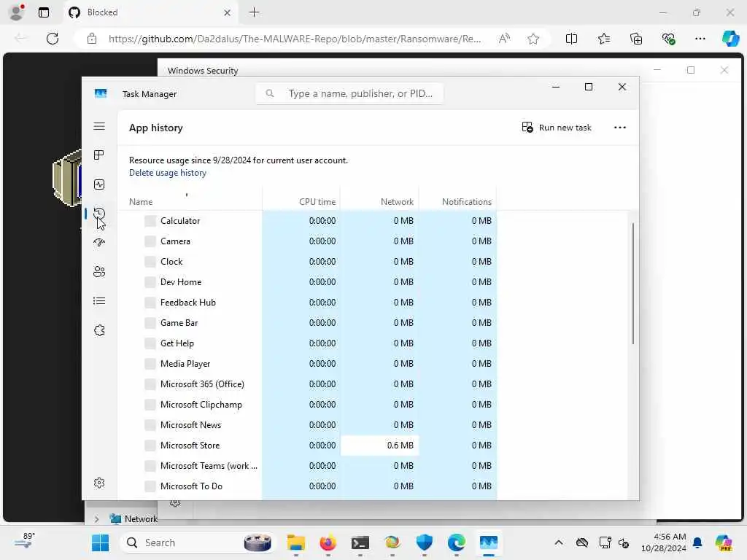
Task: Open Firefox from taskbar
Action: 328,542
